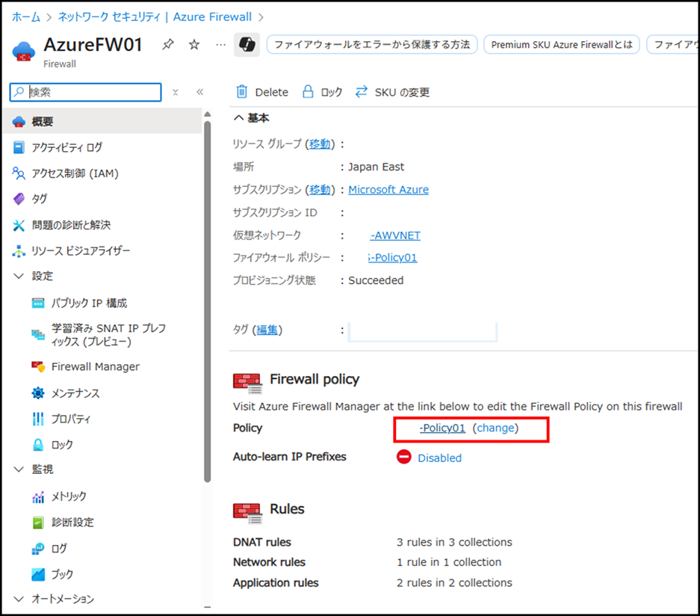This screenshot has width=700, height=616.
Task: Click the change link beside Policy
Action: [495, 428]
